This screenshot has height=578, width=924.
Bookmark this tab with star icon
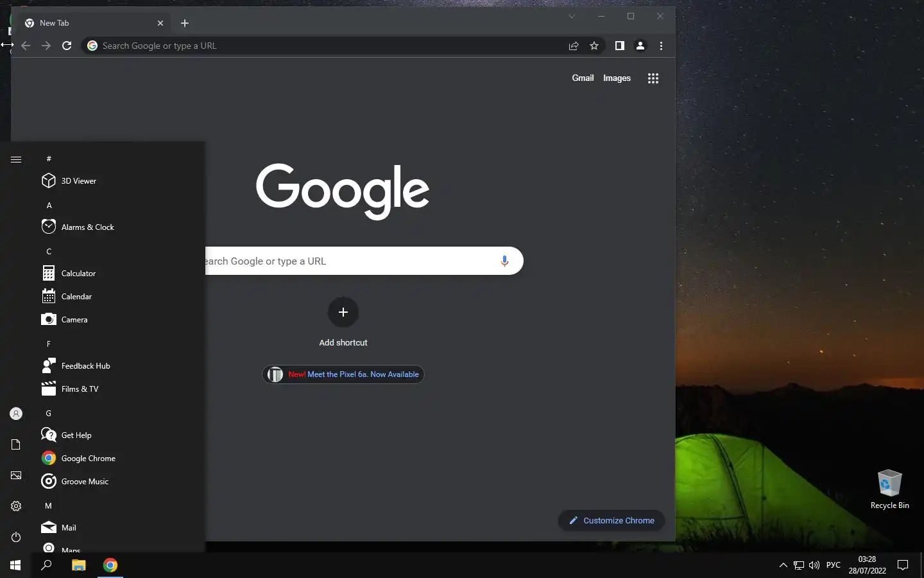pos(594,46)
